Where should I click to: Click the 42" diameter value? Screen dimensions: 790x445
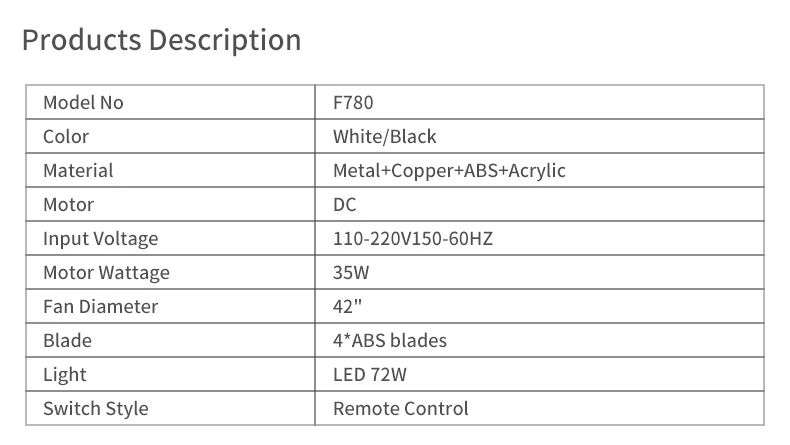(x=347, y=306)
